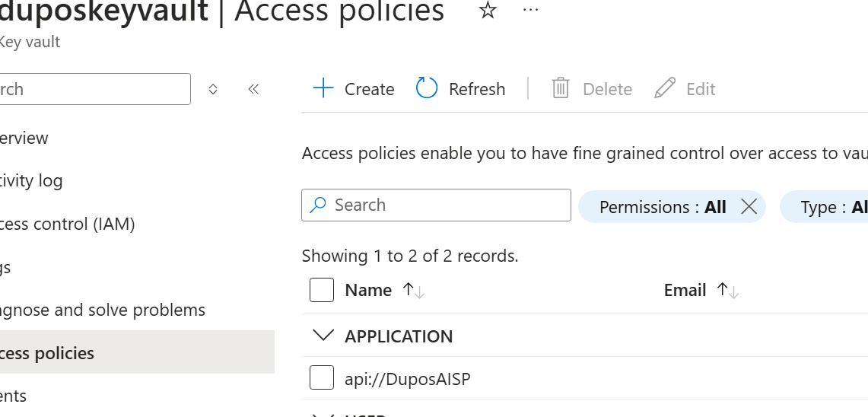Click the Edit pencil button
Image resolution: width=868 pixels, height=417 pixels.
click(x=684, y=88)
